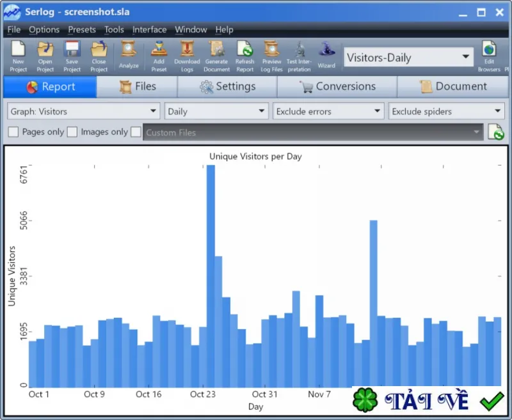Viewport: 512px width, 420px height.
Task: Click the Oct 31 axis label
Action: tap(265, 394)
